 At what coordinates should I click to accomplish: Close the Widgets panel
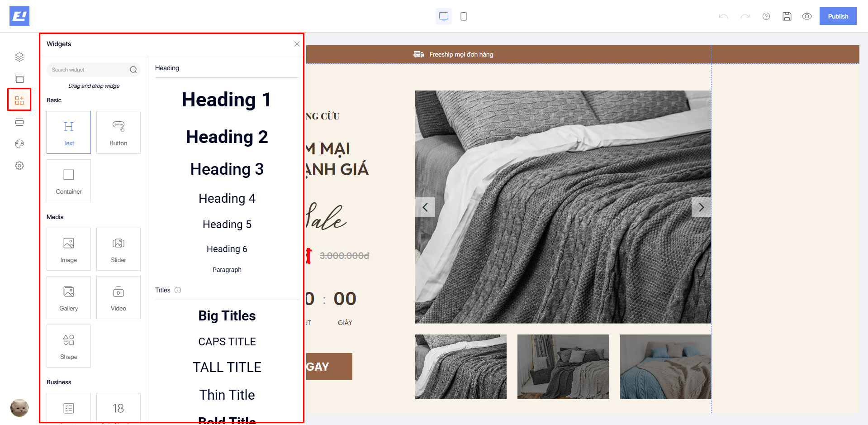(x=297, y=44)
